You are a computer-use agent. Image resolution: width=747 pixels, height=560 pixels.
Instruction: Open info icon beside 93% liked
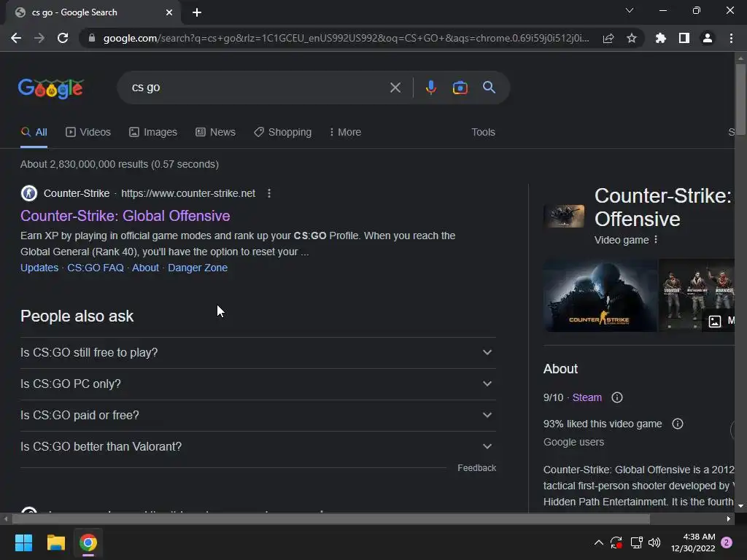678,424
